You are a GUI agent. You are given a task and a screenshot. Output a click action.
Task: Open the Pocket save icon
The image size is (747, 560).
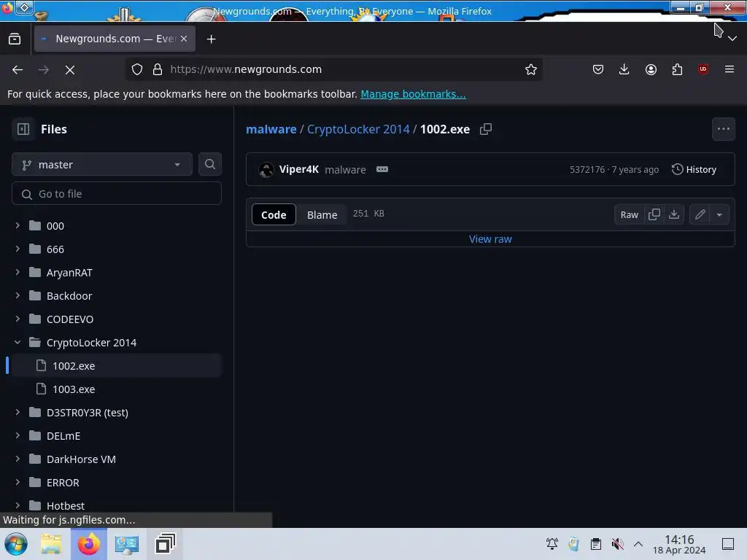click(598, 69)
